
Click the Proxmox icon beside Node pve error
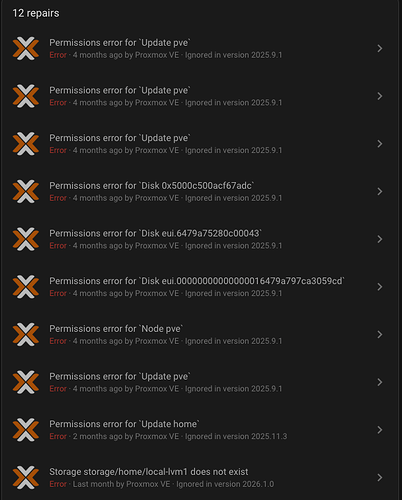(x=26, y=334)
